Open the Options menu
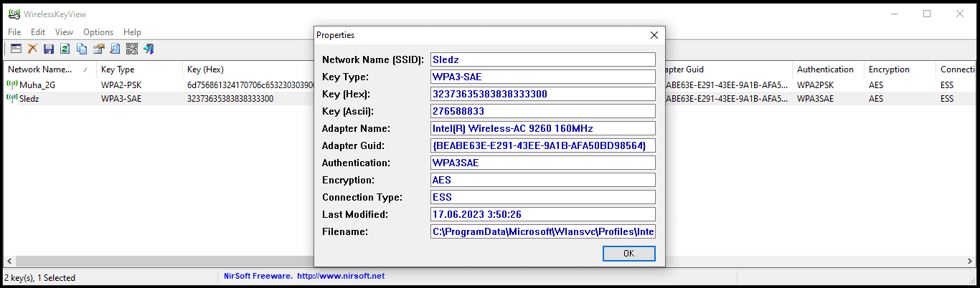The width and height of the screenshot is (980, 288). [x=98, y=32]
